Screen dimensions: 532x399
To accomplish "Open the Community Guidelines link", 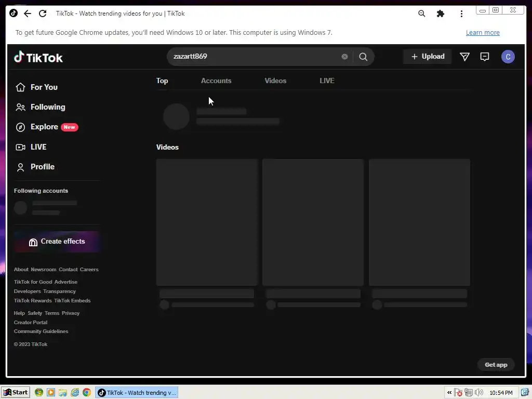I will (x=41, y=331).
